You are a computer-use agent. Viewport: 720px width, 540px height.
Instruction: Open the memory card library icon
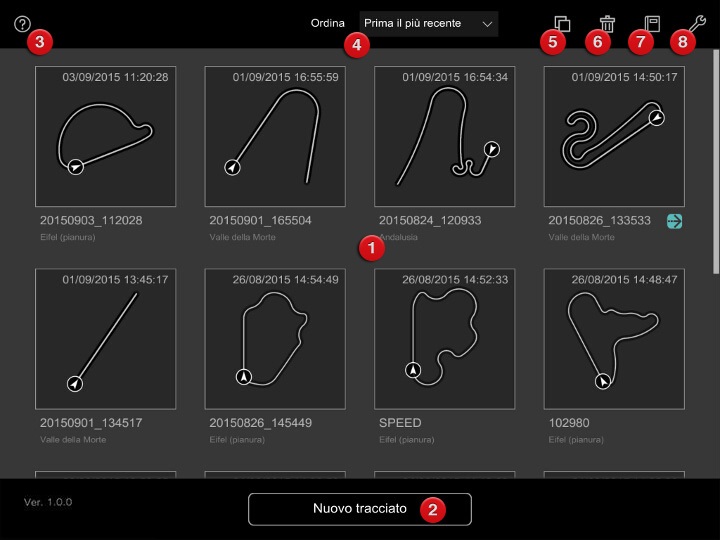click(652, 23)
